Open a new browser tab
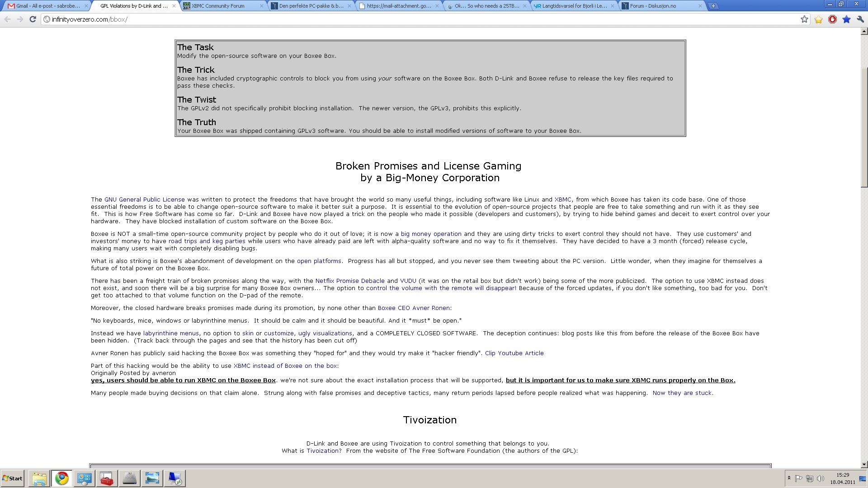Viewport: 868px width, 488px height. [713, 6]
